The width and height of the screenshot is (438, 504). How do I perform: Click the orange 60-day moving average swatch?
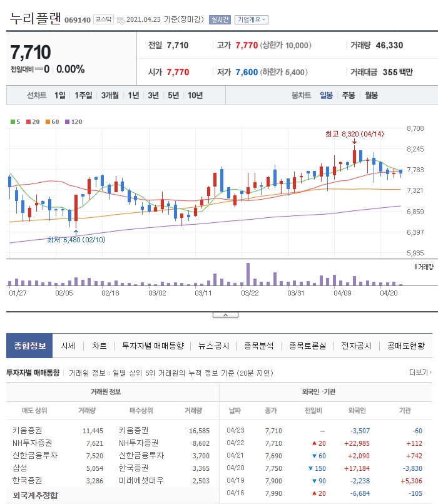pos(48,122)
